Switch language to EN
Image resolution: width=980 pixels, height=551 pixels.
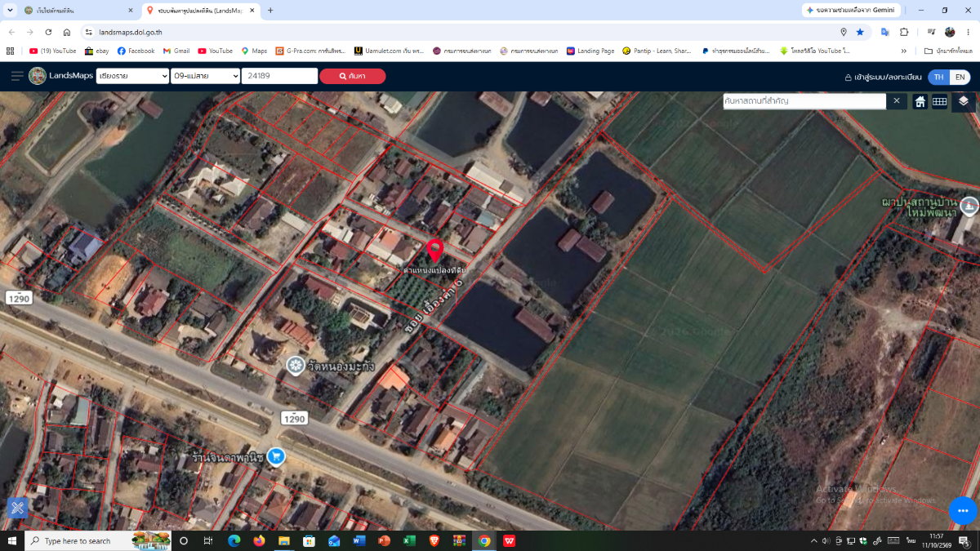click(x=960, y=77)
